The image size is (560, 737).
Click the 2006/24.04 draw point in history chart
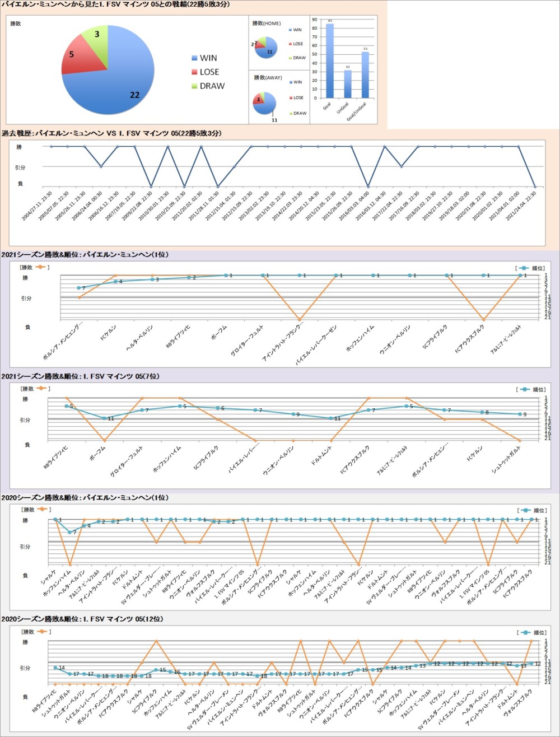pos(101,166)
